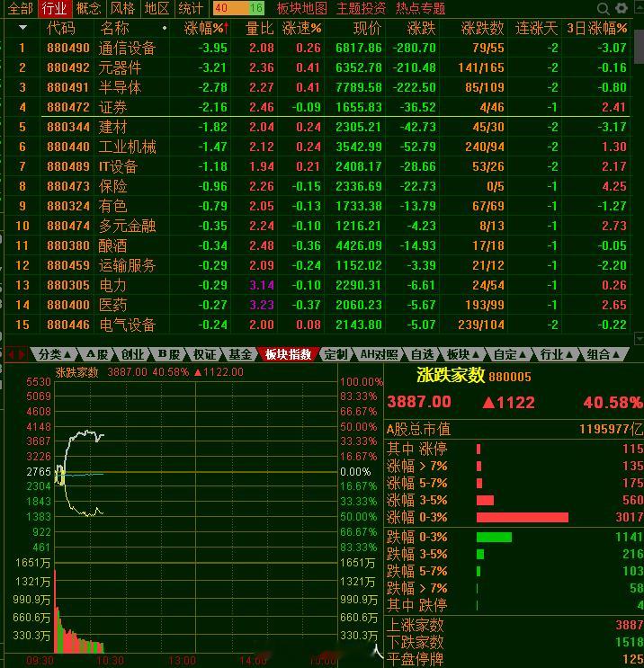
Task: Sort by 涨速% column header
Action: (301, 29)
